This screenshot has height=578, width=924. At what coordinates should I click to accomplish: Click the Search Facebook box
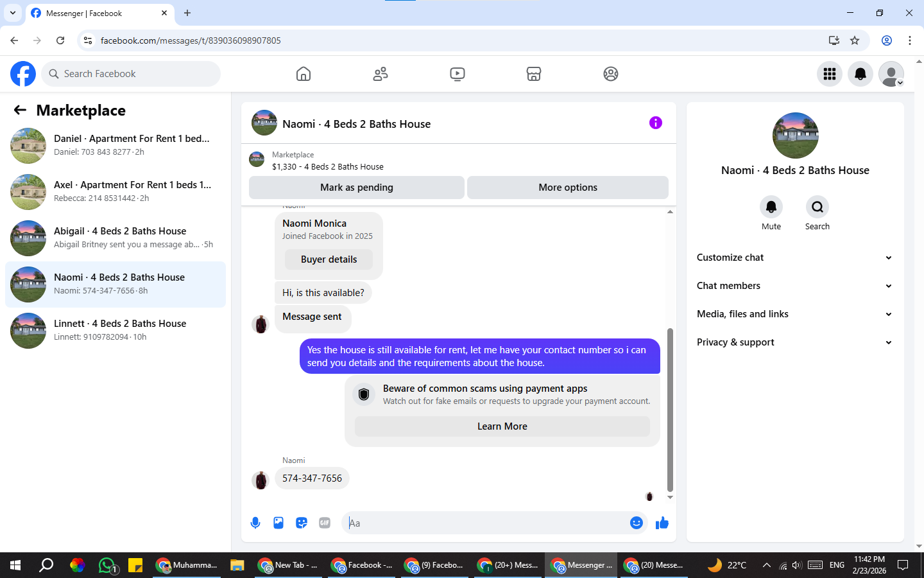(131, 74)
